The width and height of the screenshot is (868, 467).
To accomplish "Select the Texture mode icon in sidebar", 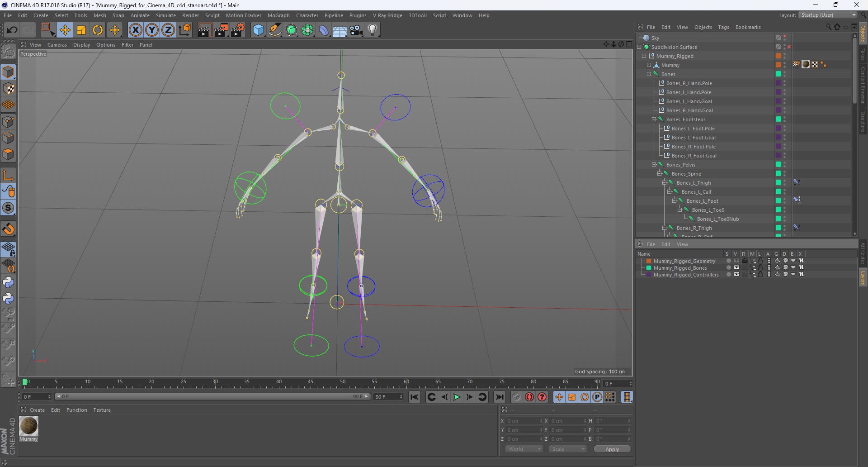I will pos(8,89).
